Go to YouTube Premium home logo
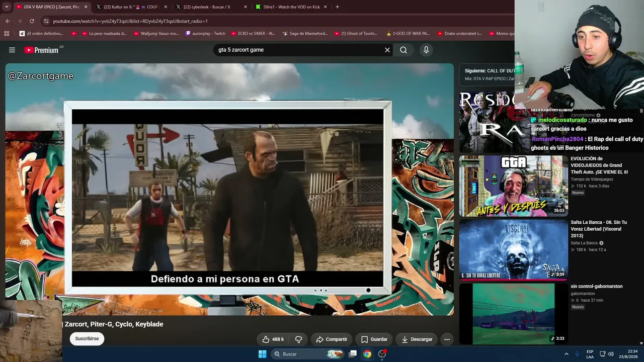 coord(41,50)
